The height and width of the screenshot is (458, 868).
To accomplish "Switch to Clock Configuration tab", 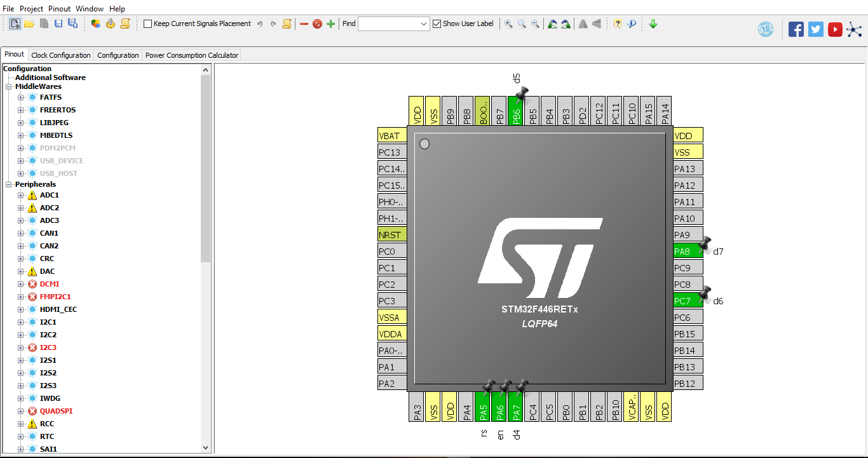I will [61, 55].
